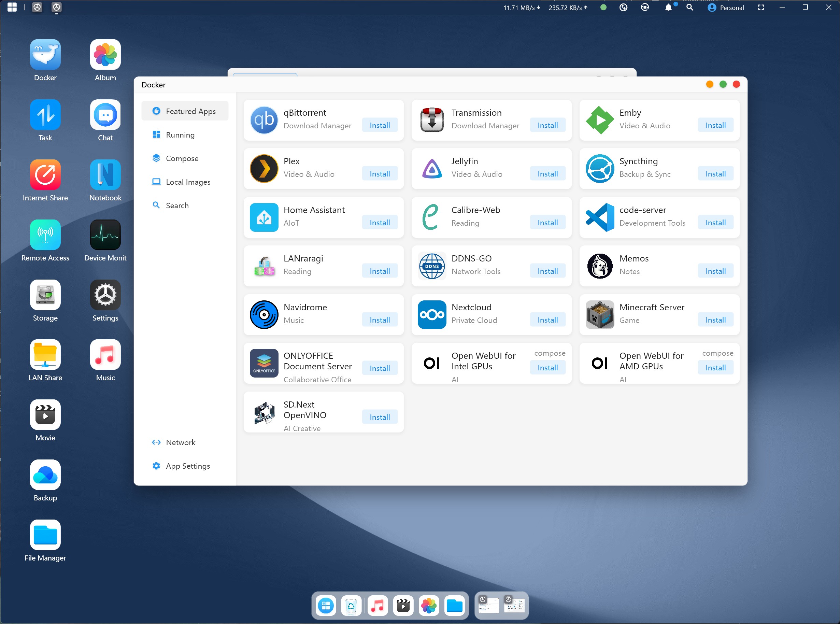Switch to Compose section in sidebar
Screen dimensions: 840x624
click(x=182, y=158)
